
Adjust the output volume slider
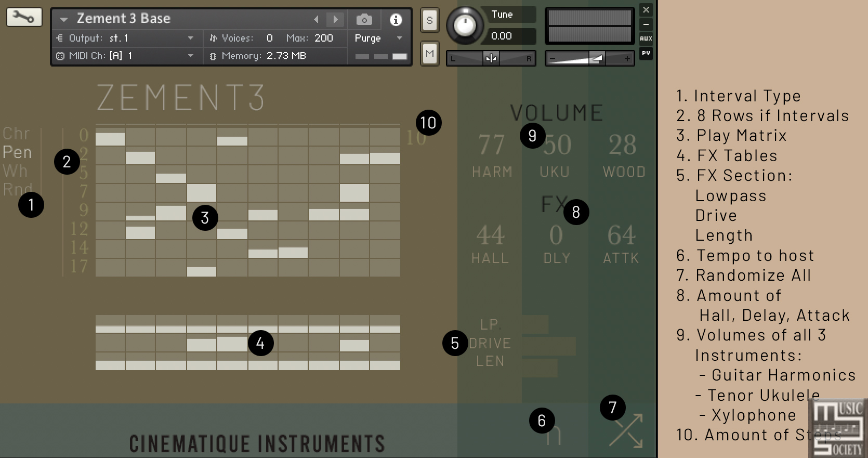(x=589, y=58)
